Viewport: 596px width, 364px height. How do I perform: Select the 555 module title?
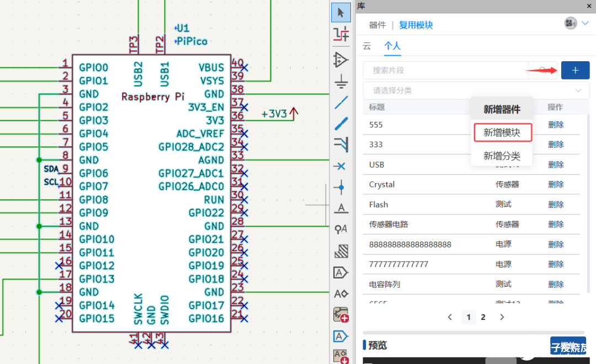click(x=376, y=125)
